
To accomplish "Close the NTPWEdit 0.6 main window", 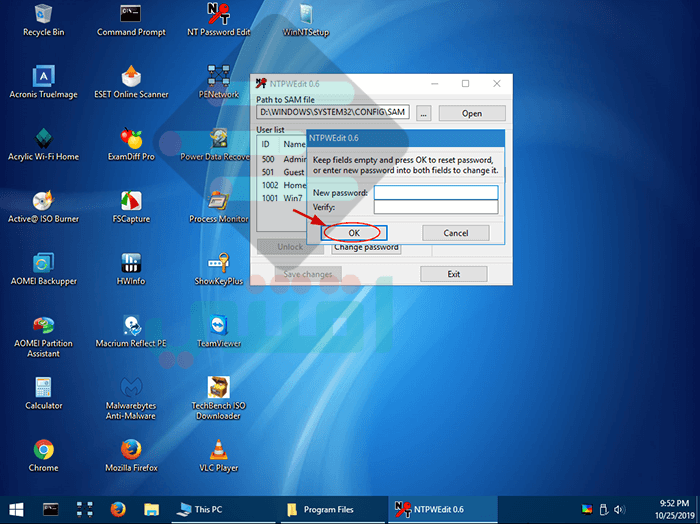I will [x=496, y=83].
